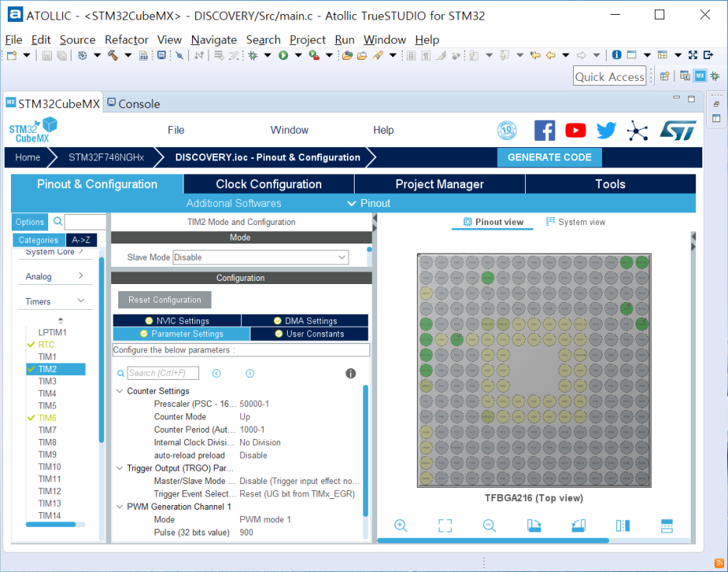The height and width of the screenshot is (572, 728).
Task: Click the Build hammer toolbar icon
Action: point(113,55)
